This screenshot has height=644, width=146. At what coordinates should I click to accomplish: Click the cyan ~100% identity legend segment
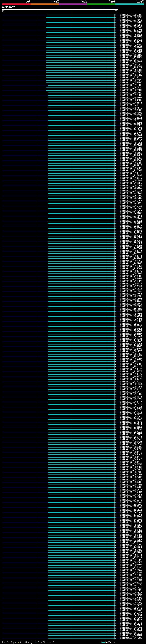pos(130,4)
